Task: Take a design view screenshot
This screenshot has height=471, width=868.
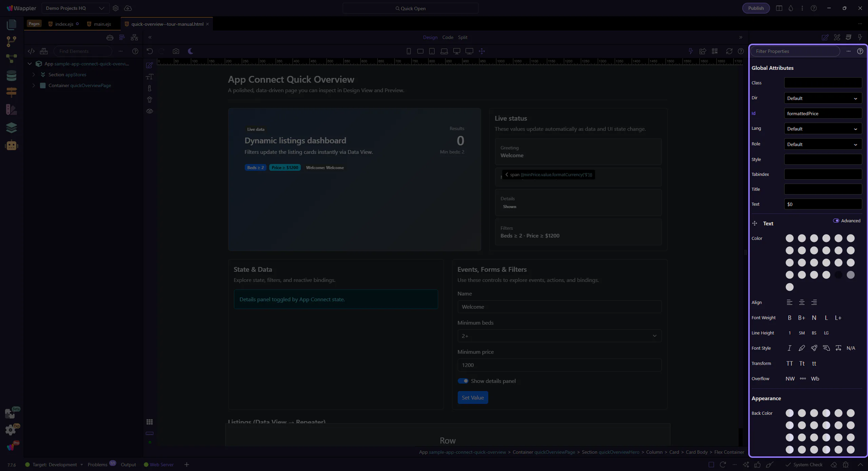Action: click(176, 51)
